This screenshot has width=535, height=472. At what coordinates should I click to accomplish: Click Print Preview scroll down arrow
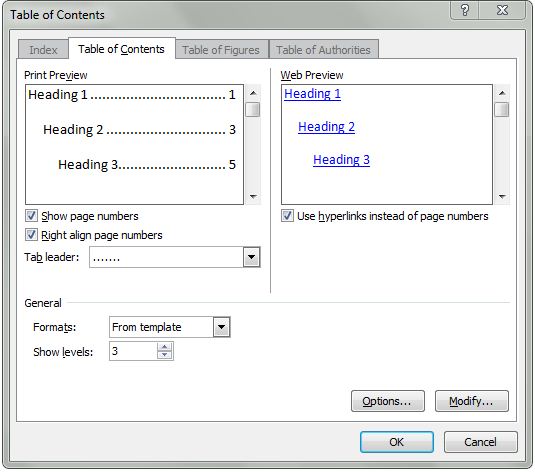[x=253, y=196]
